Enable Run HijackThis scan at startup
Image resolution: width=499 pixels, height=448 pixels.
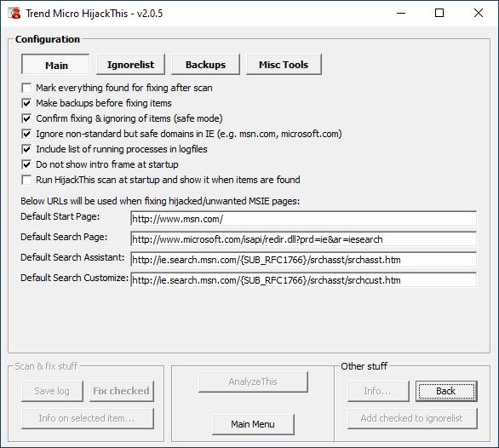tap(26, 180)
